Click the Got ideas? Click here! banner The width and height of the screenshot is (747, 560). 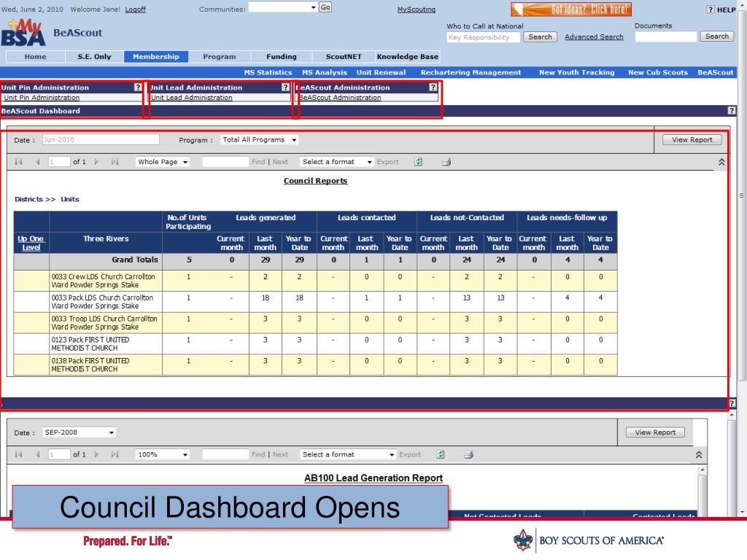[x=571, y=9]
